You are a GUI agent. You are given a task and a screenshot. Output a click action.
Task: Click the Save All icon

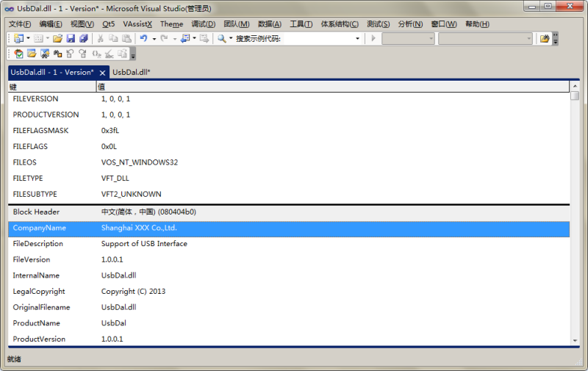(x=83, y=38)
